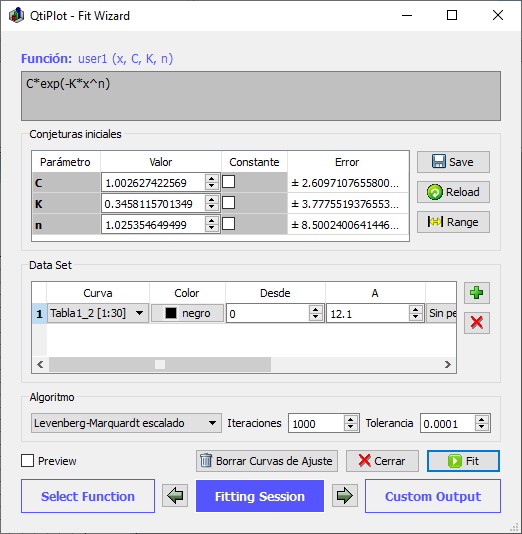Minimize the Fit Wizard window
Image resolution: width=522 pixels, height=534 pixels.
click(x=407, y=15)
